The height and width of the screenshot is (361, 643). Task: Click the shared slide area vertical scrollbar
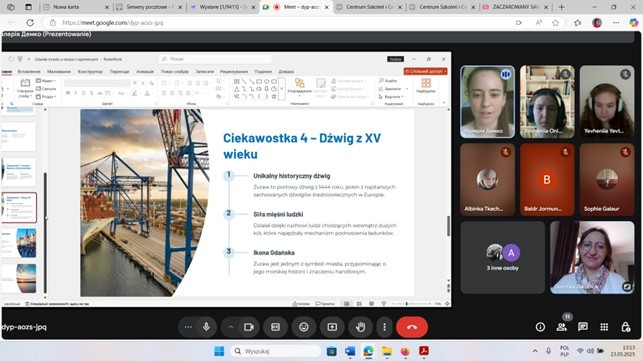coord(448,226)
